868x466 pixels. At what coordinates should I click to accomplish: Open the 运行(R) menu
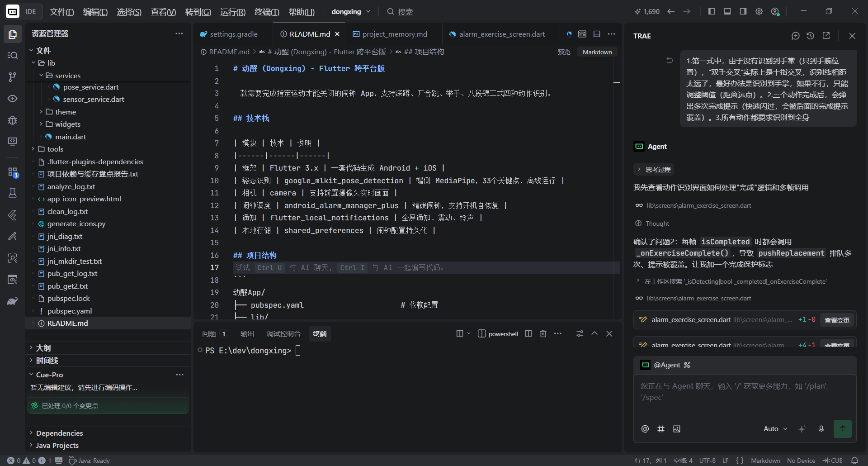tap(233, 12)
